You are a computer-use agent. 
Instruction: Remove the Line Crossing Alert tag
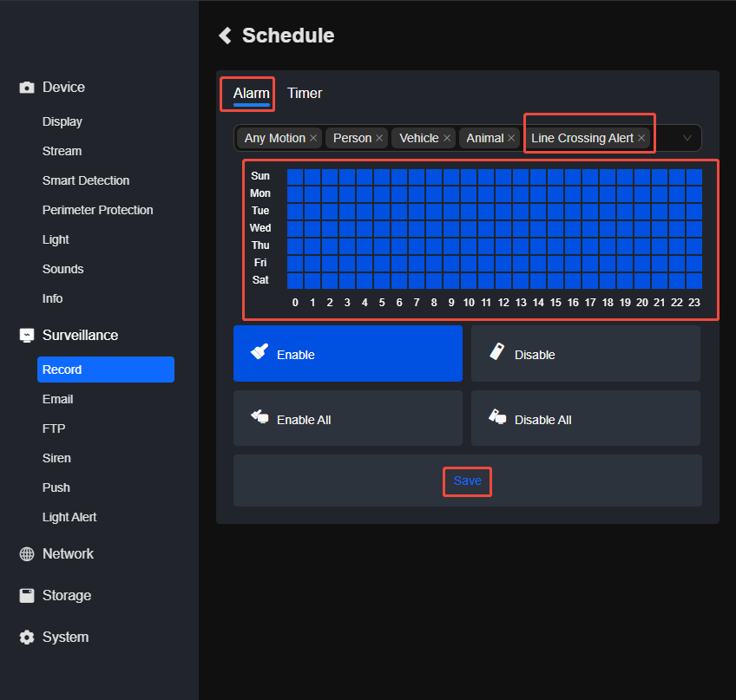(641, 139)
